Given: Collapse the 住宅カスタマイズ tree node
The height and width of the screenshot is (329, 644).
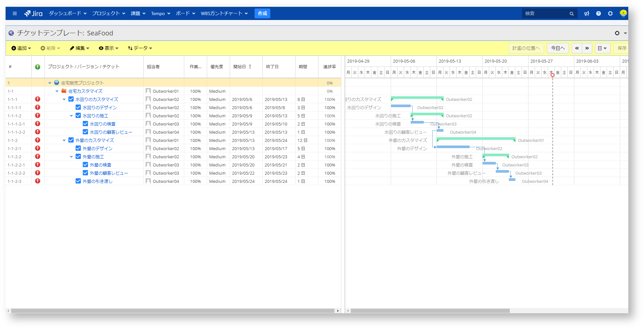Looking at the screenshot, I should pyautogui.click(x=57, y=91).
